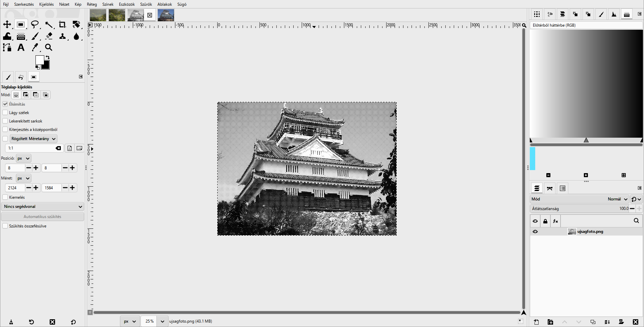
Task: Select the Rectangle Select tool
Action: tap(21, 24)
